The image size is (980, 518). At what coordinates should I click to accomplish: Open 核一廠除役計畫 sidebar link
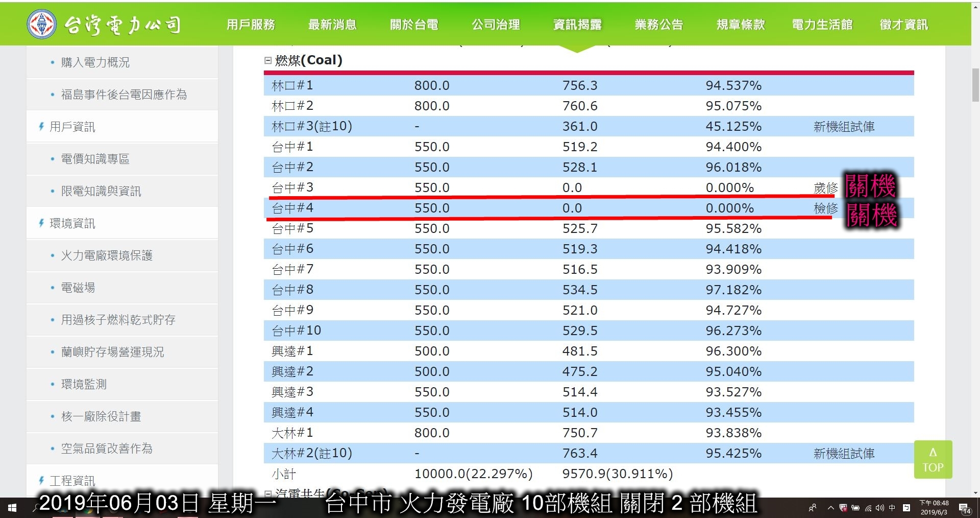(101, 416)
